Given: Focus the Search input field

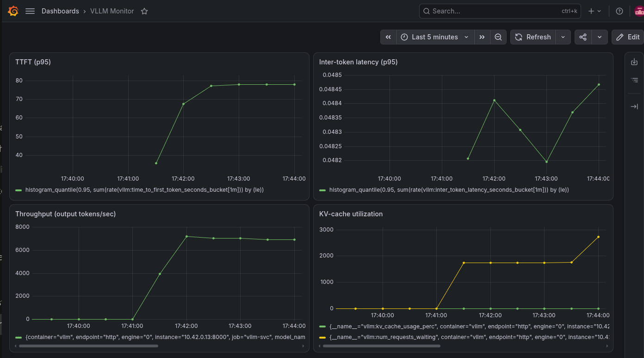Looking at the screenshot, I should coord(501,11).
